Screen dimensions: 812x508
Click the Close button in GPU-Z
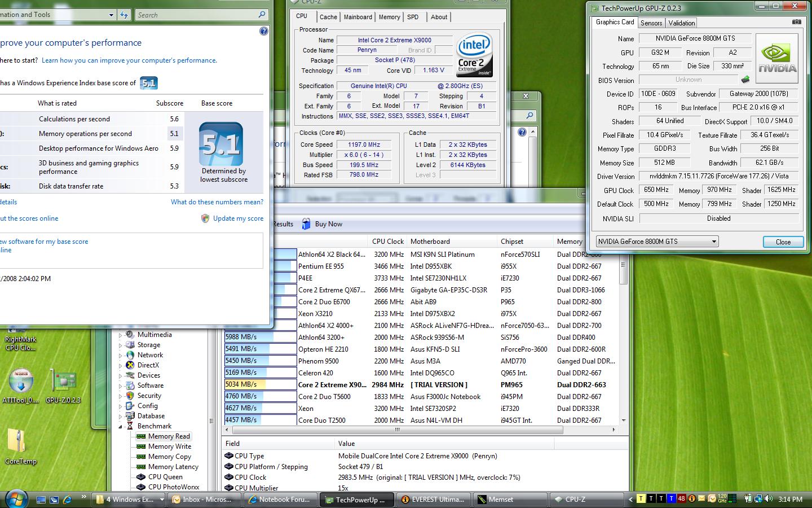[x=783, y=242]
